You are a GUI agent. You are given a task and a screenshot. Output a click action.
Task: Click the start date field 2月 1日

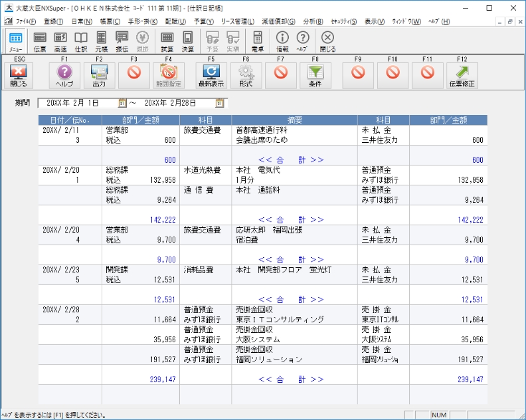tap(78, 103)
